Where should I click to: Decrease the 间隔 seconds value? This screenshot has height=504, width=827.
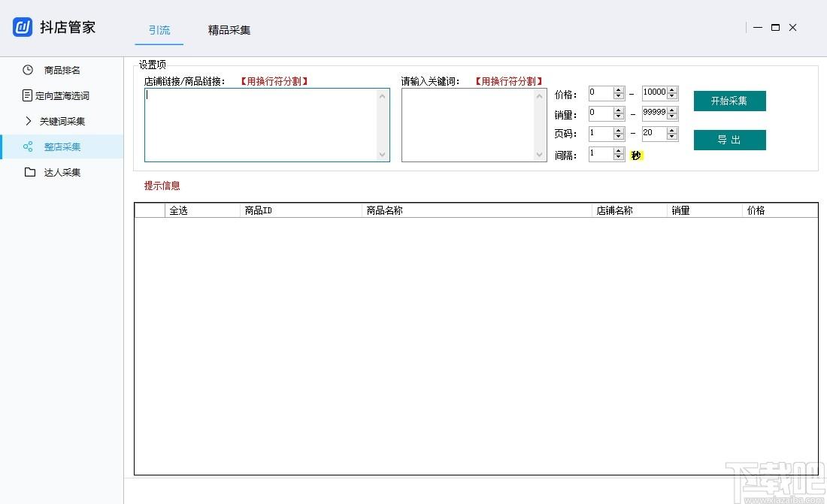coord(619,156)
